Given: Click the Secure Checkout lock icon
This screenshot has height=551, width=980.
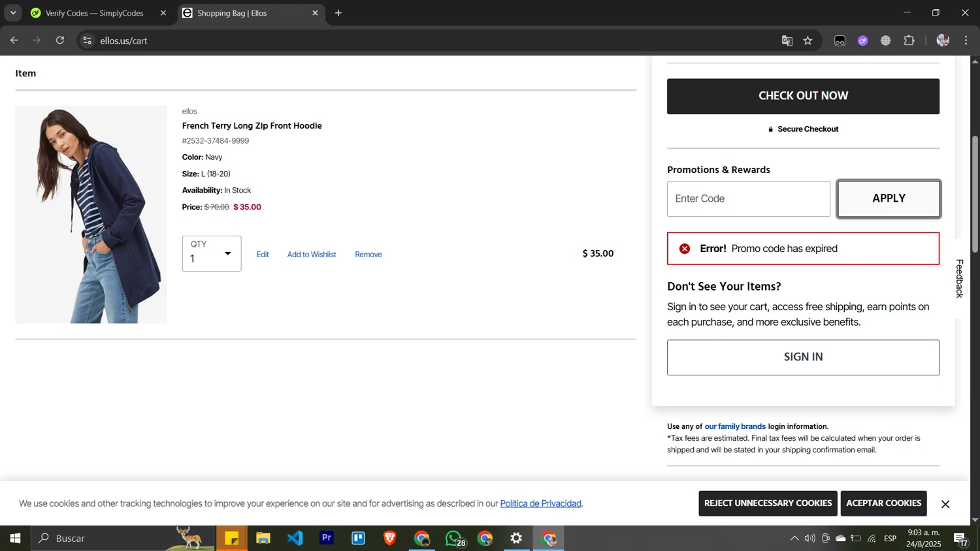Looking at the screenshot, I should click(x=771, y=129).
